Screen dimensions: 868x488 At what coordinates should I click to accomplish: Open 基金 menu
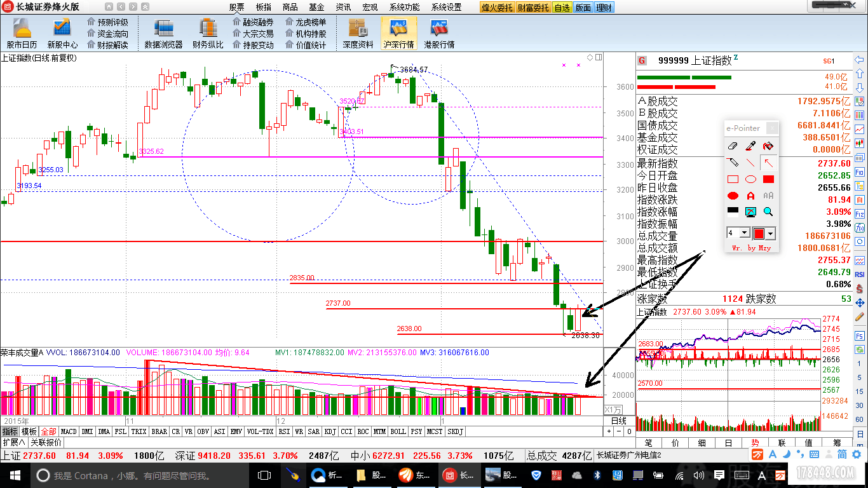316,7
